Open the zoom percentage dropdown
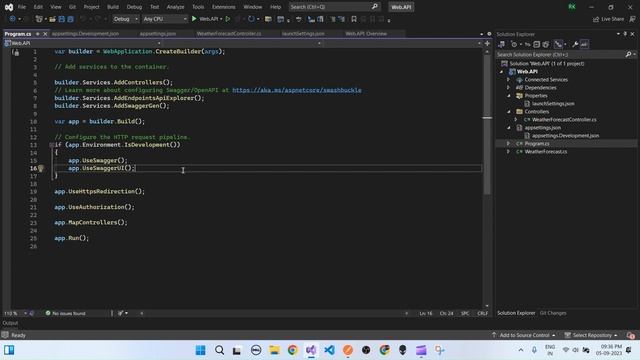Viewport: 640px width, 360px height. point(25,313)
